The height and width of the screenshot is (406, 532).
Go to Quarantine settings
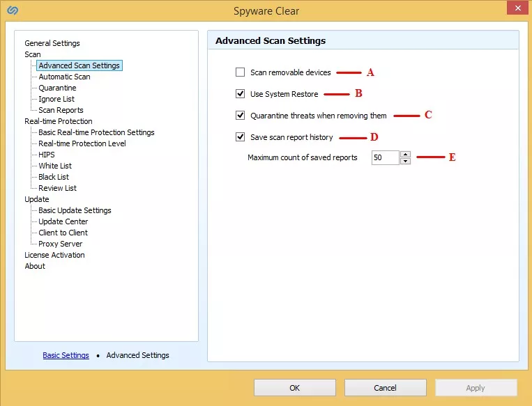(x=57, y=88)
